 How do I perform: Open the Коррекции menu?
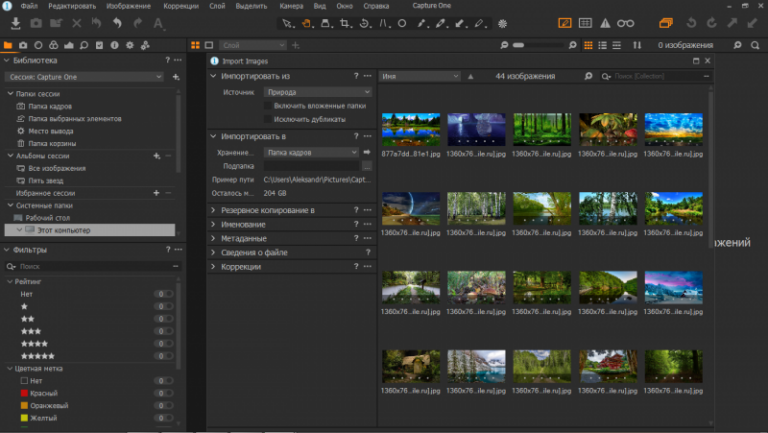(x=181, y=6)
